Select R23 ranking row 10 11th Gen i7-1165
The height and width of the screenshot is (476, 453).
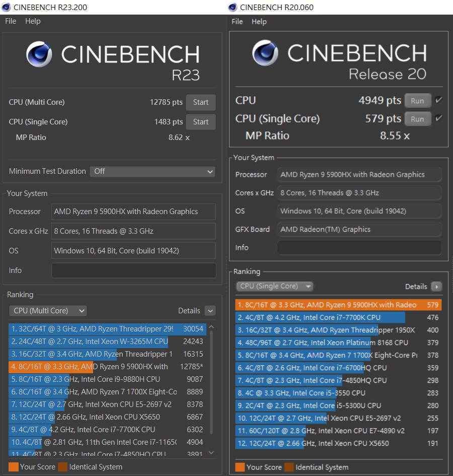[107, 442]
